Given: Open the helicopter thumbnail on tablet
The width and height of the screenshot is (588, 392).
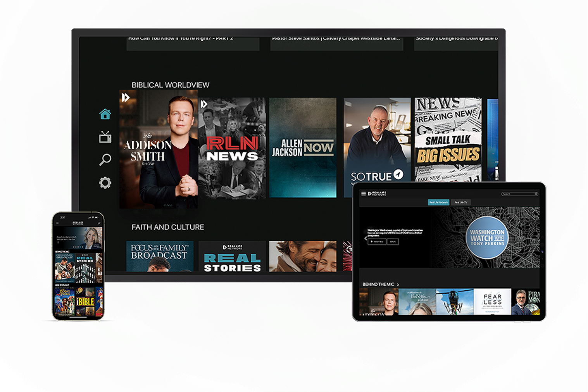Looking at the screenshot, I should [455, 301].
